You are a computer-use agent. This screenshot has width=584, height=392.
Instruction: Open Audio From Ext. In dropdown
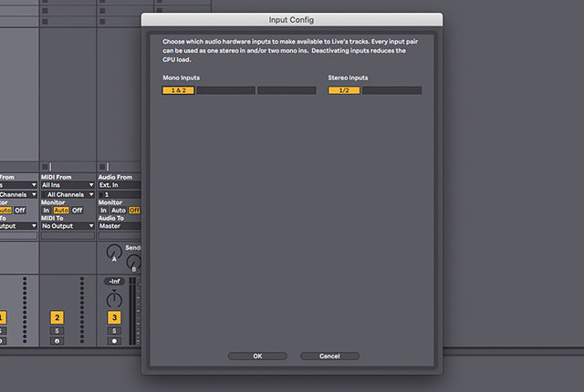(120, 185)
